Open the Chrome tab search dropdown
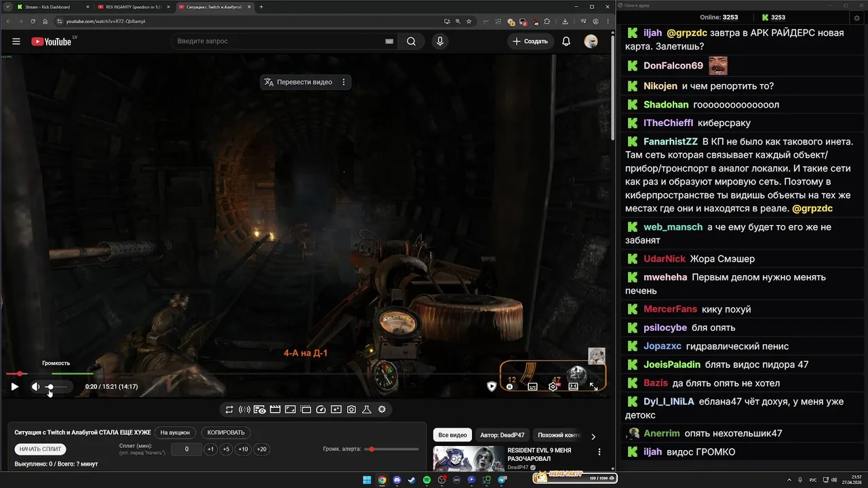Viewport: 868px width, 488px height. [x=6, y=7]
